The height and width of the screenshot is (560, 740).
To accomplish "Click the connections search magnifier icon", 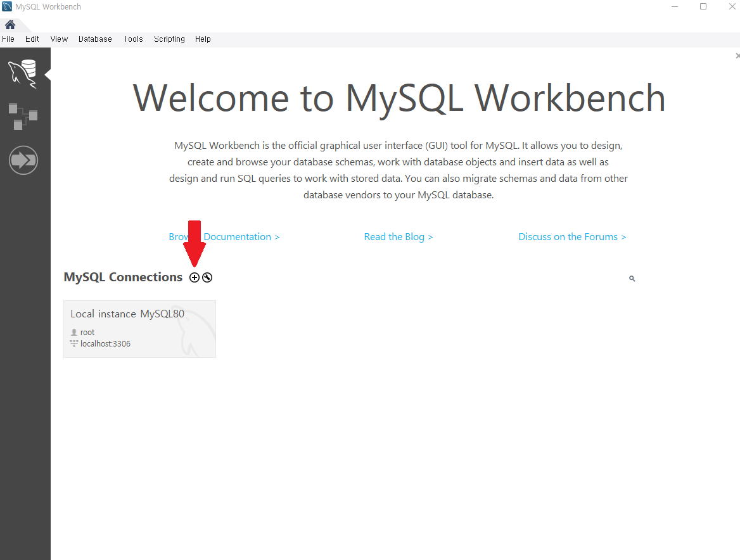I will (x=632, y=279).
